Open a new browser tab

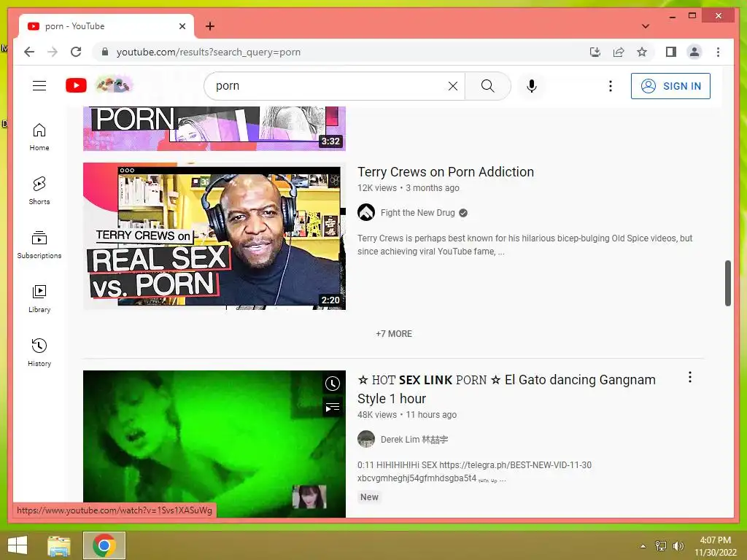tap(210, 26)
